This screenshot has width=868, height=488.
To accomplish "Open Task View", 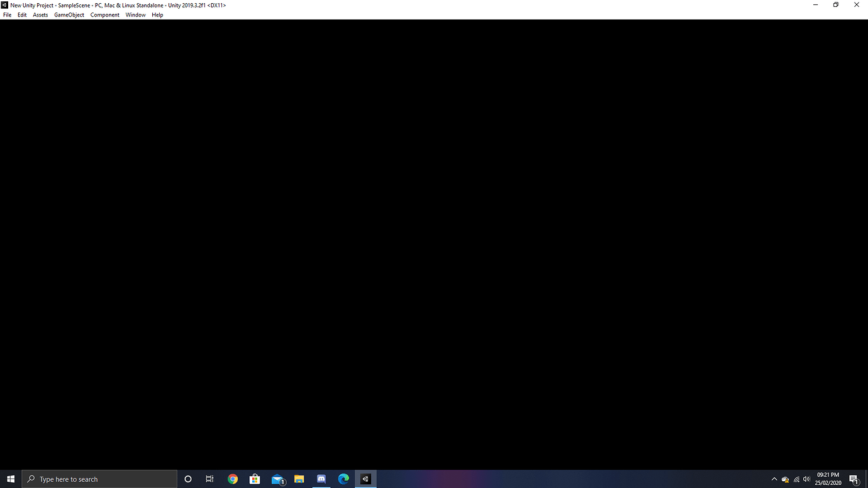I will (209, 479).
